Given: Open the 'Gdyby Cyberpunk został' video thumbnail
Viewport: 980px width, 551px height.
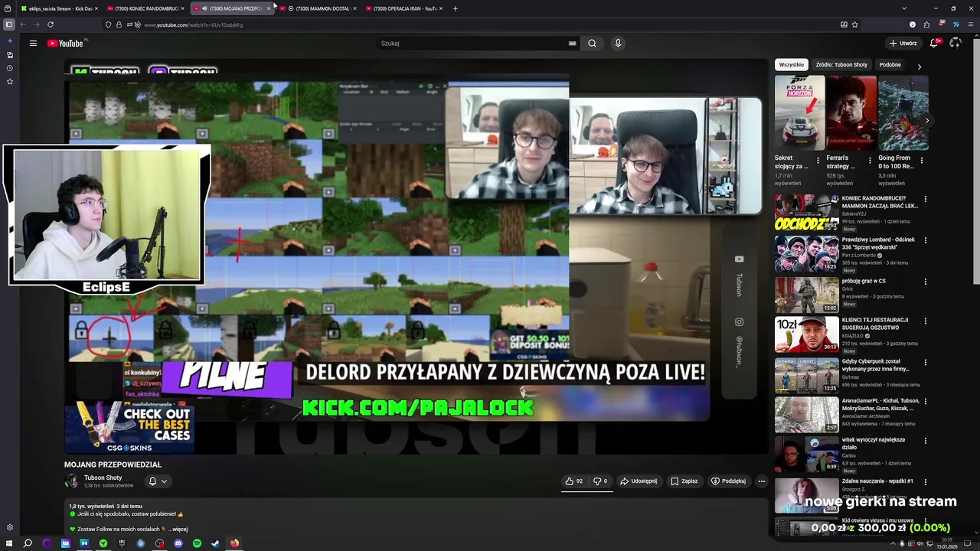Looking at the screenshot, I should pos(807,376).
